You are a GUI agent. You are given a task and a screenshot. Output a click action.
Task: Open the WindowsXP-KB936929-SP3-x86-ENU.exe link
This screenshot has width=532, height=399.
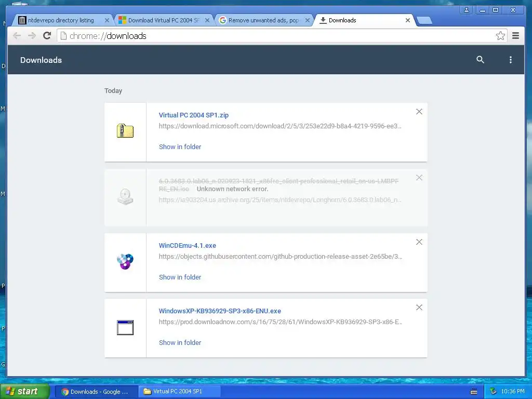[220, 311]
